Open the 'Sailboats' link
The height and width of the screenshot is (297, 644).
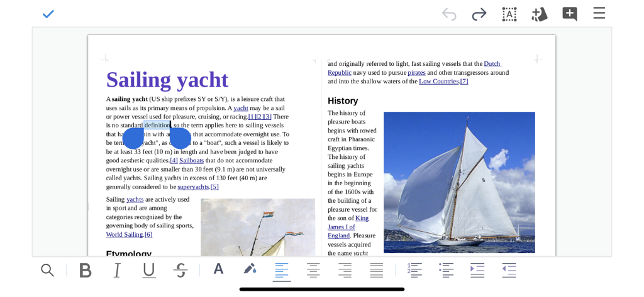click(191, 160)
